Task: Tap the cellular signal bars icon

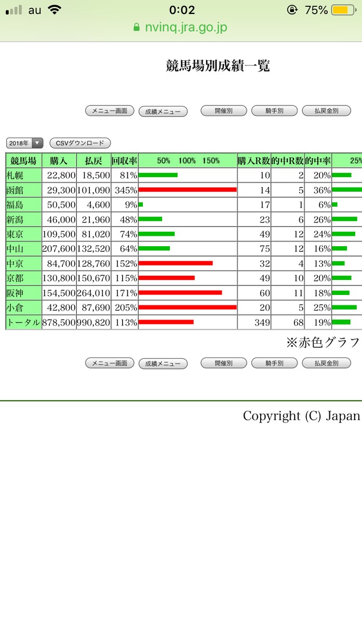Action: click(x=14, y=10)
